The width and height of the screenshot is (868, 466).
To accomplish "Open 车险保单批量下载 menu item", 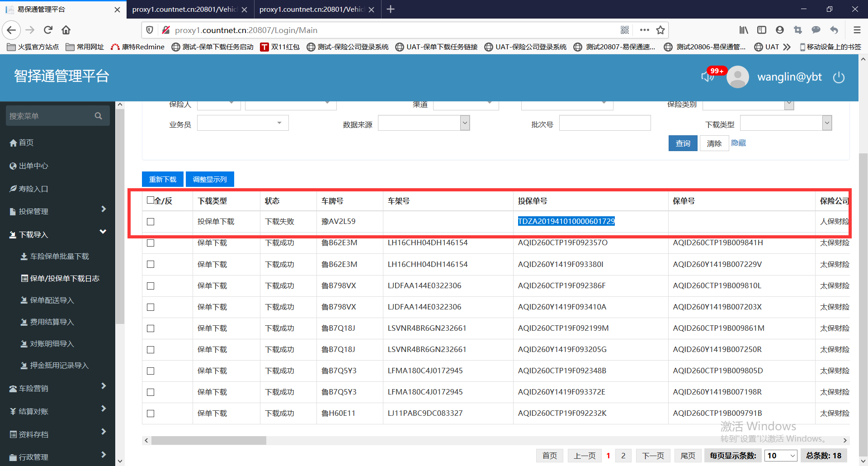I will (x=59, y=257).
